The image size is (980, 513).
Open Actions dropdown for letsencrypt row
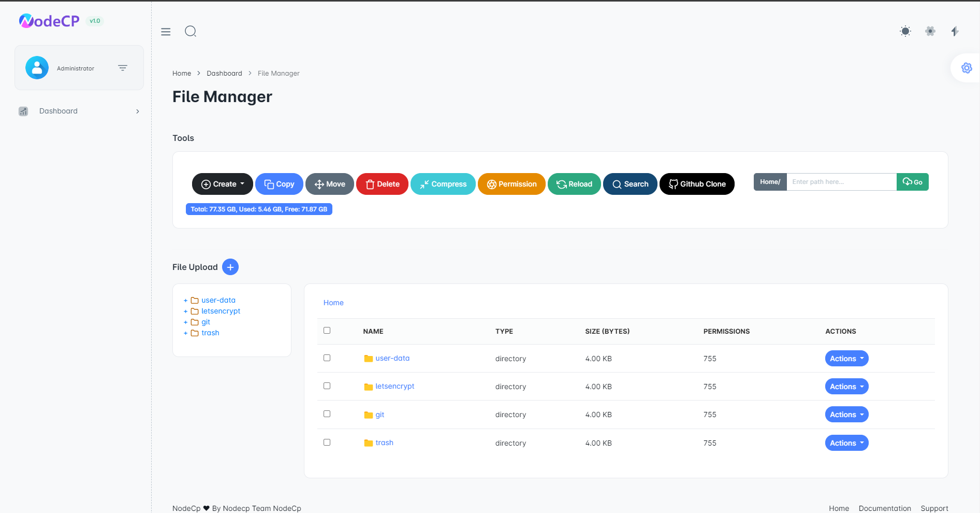pos(846,387)
